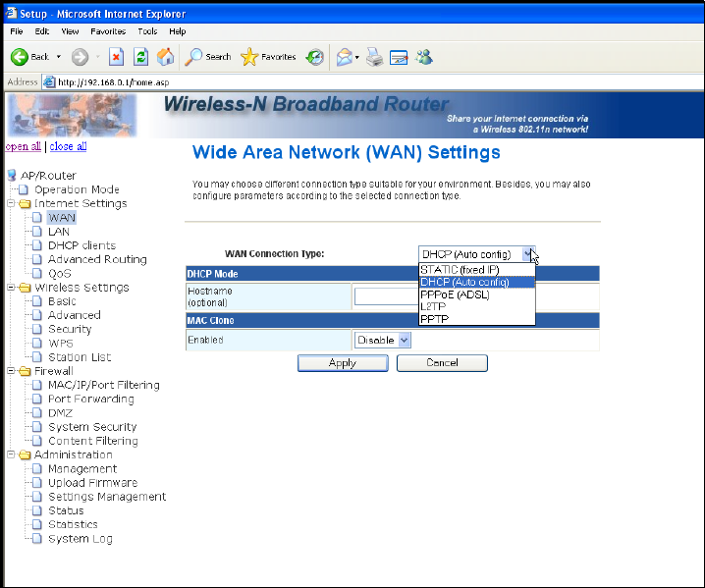Open the Statistics page
Viewport: 705px width, 588px height.
pyautogui.click(x=73, y=524)
